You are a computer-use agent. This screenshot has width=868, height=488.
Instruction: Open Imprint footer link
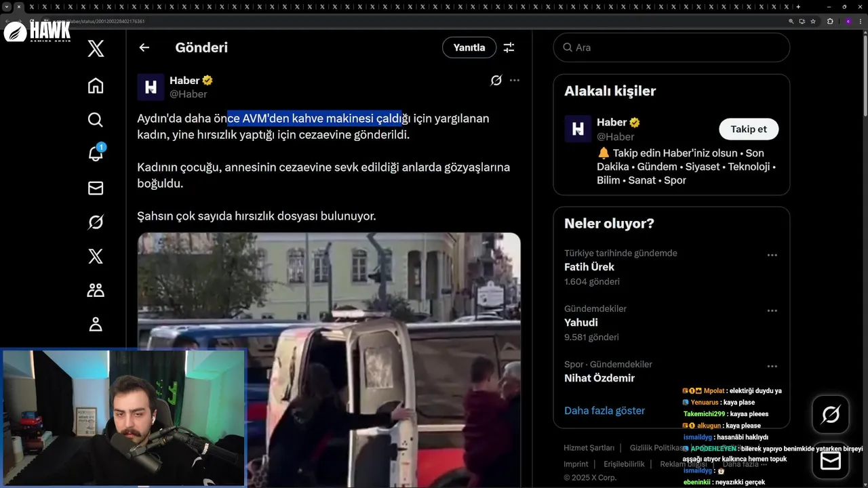click(x=576, y=464)
